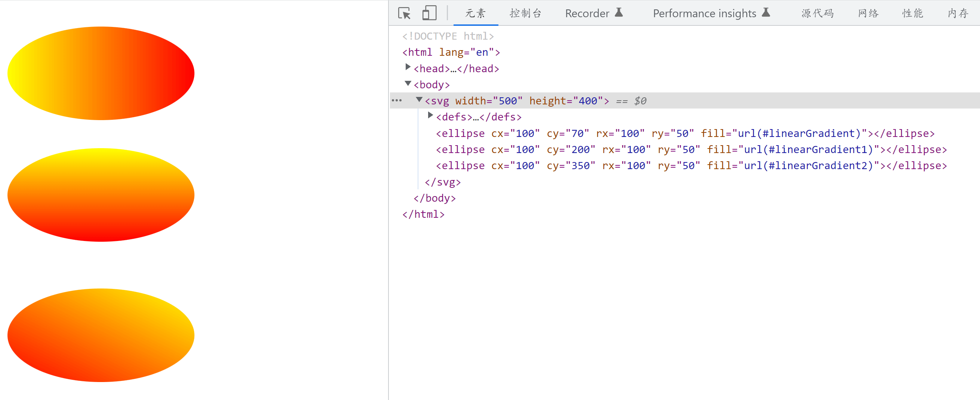The image size is (980, 400).
Task: Click the top horizontal-gradient ellipse
Action: 101,73
